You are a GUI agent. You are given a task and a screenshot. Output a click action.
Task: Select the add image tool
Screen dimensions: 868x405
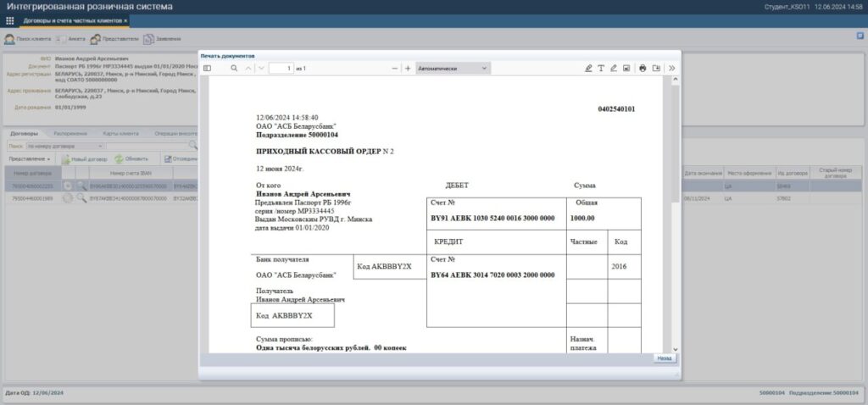[x=626, y=68]
